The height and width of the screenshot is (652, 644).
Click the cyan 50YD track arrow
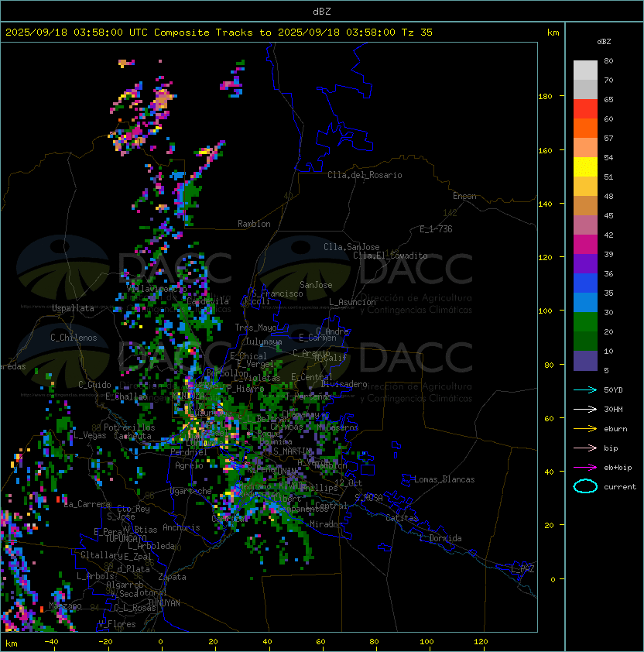point(585,389)
